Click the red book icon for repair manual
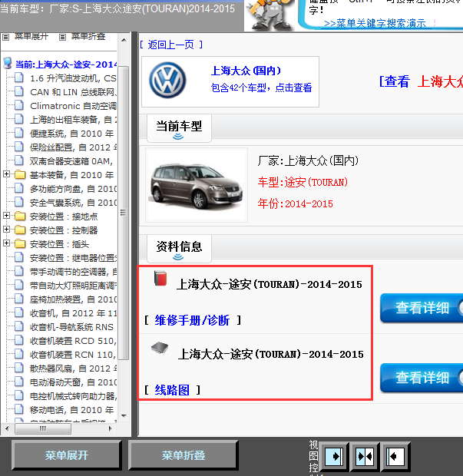This screenshot has height=476, width=463. coord(160,278)
